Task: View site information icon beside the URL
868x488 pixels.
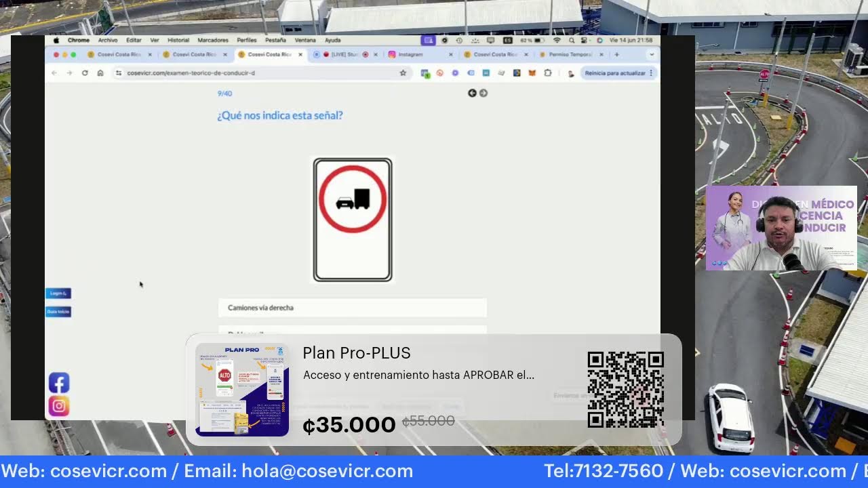Action: point(119,73)
